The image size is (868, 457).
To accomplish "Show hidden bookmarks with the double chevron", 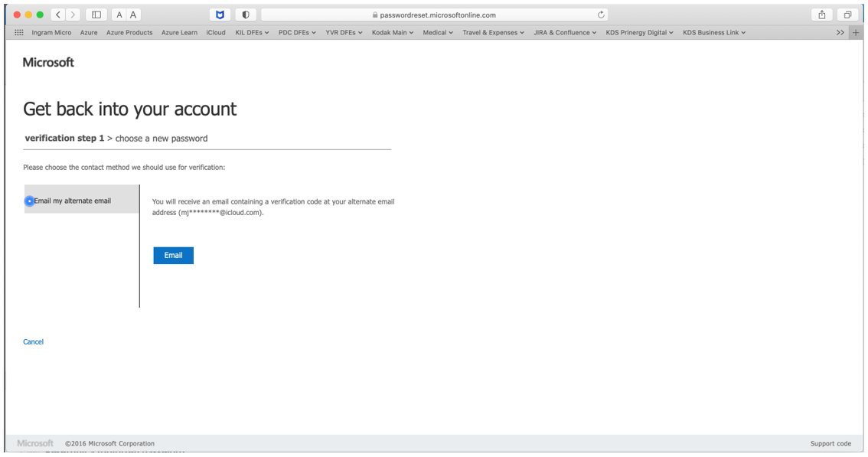I will [840, 33].
